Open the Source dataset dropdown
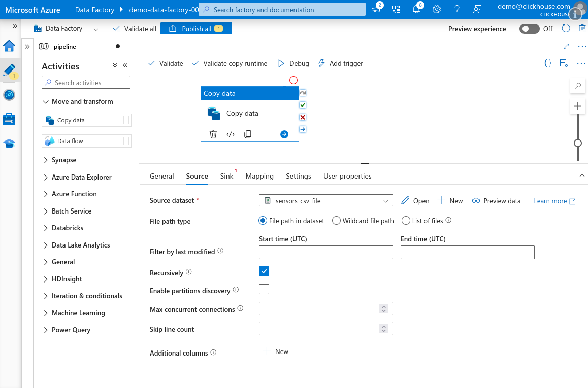Image resolution: width=588 pixels, height=388 pixels. point(325,201)
